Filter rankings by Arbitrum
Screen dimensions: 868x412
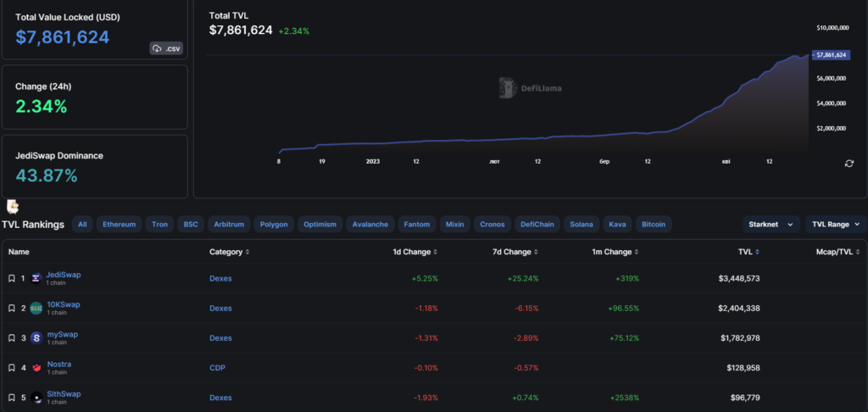[x=229, y=225]
